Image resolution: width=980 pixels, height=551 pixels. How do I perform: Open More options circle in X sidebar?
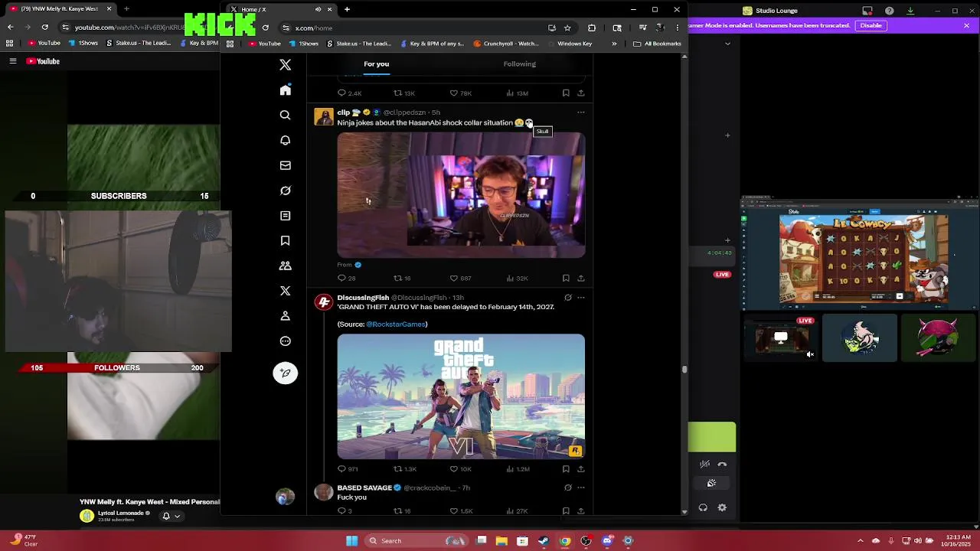tap(285, 341)
